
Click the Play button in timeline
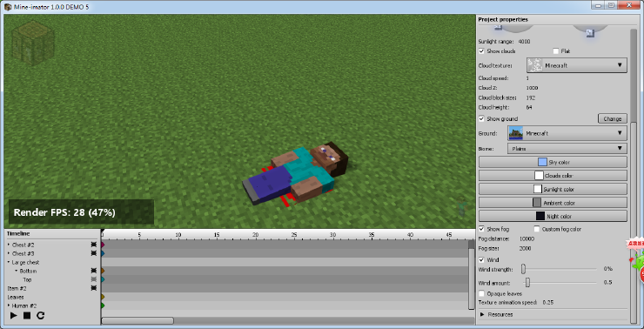14,315
